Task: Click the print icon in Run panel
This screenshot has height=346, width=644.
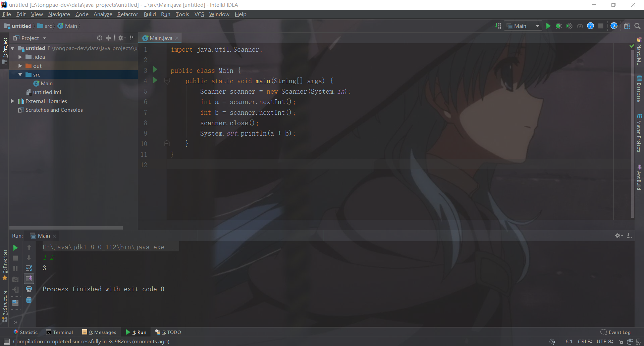Action: point(29,289)
